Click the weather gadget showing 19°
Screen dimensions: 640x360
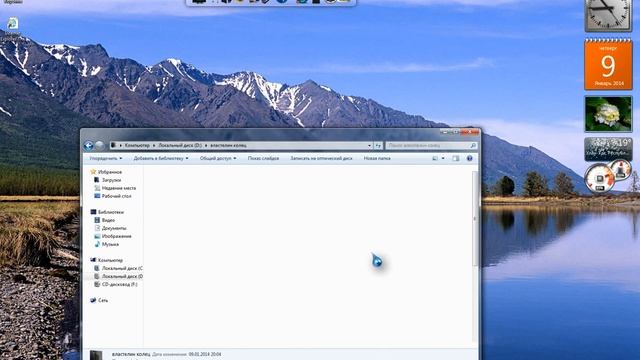[x=608, y=149]
